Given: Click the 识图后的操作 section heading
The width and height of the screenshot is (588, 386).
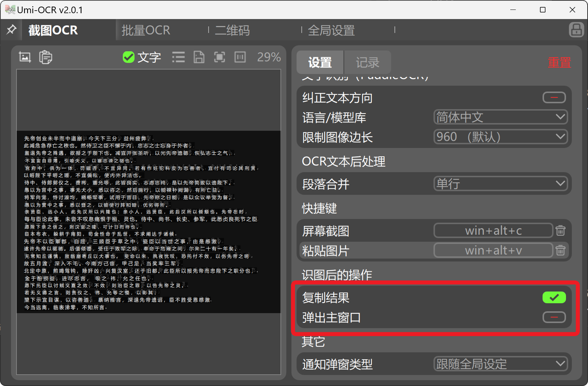Looking at the screenshot, I should 337,274.
